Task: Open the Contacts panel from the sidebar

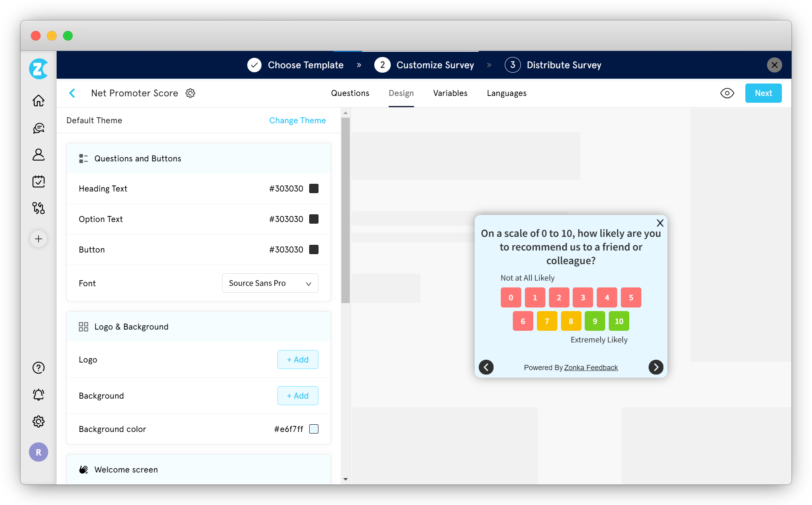Action: [x=39, y=155]
